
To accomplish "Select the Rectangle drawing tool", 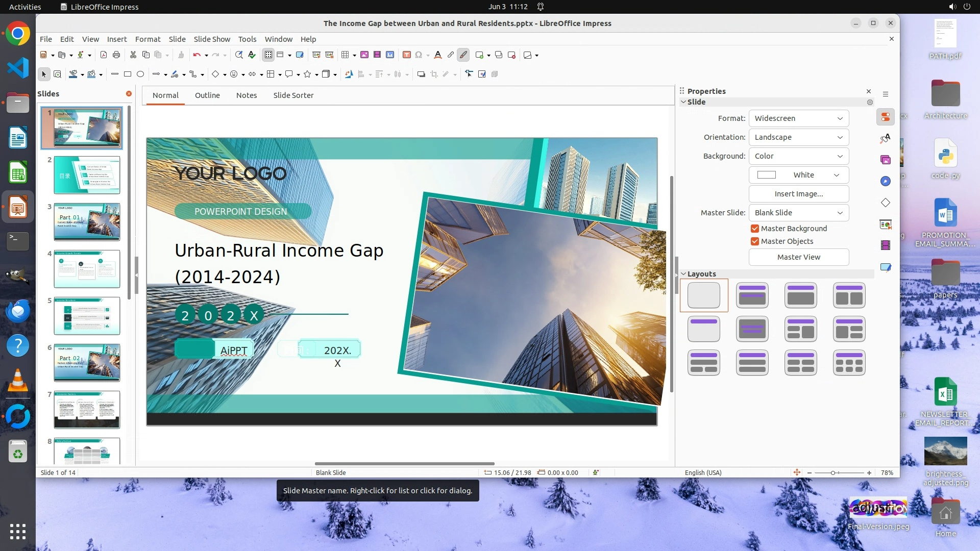I will (128, 74).
